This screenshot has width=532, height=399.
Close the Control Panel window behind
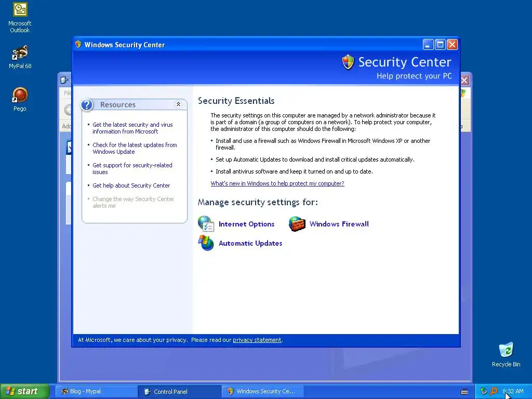coord(464,80)
